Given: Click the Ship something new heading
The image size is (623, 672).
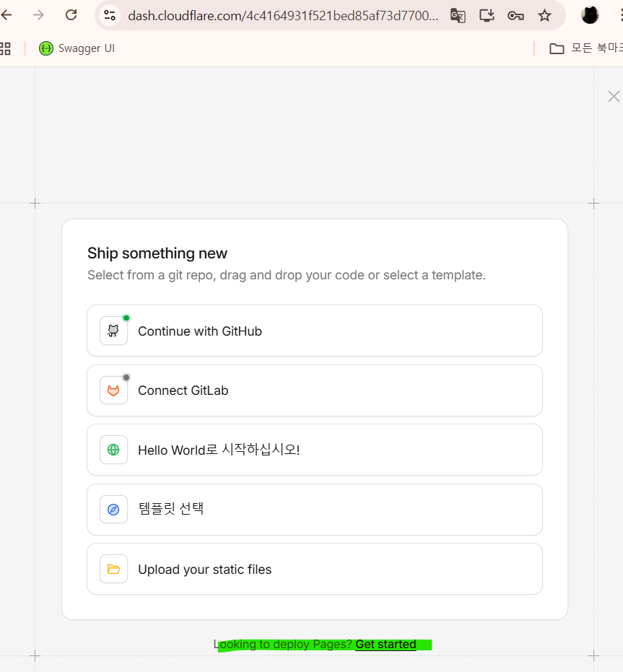Looking at the screenshot, I should tap(157, 253).
